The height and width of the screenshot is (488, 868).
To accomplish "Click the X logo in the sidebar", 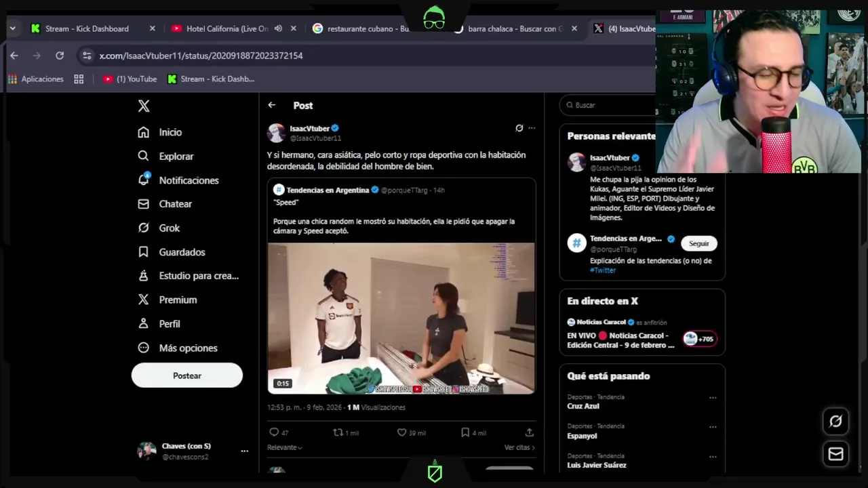I will click(x=144, y=106).
